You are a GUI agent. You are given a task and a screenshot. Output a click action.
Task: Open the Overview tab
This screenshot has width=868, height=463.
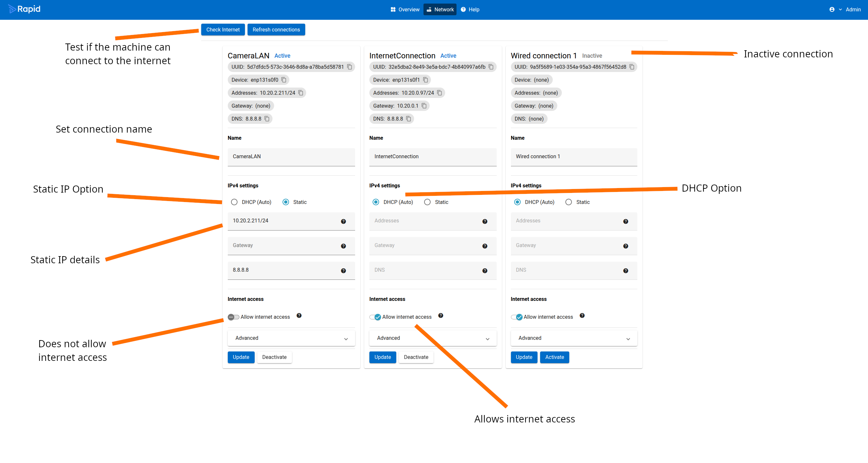point(405,9)
